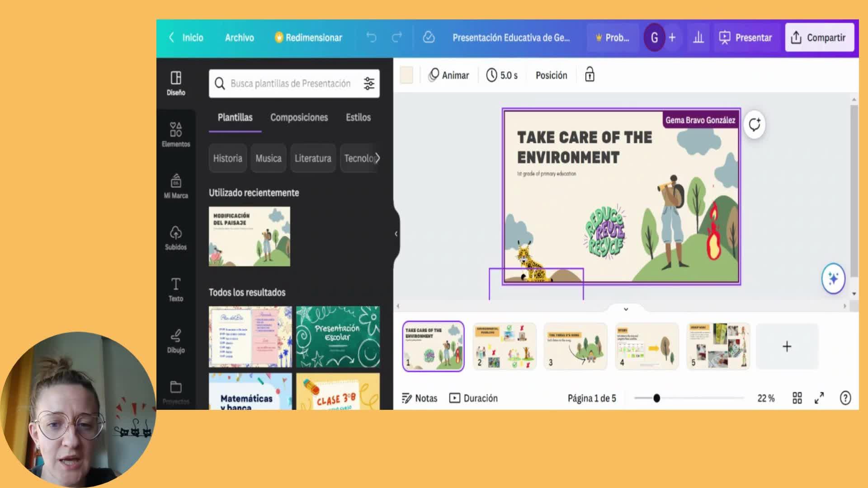
Task: Open the analytics bar chart icon
Action: [698, 38]
